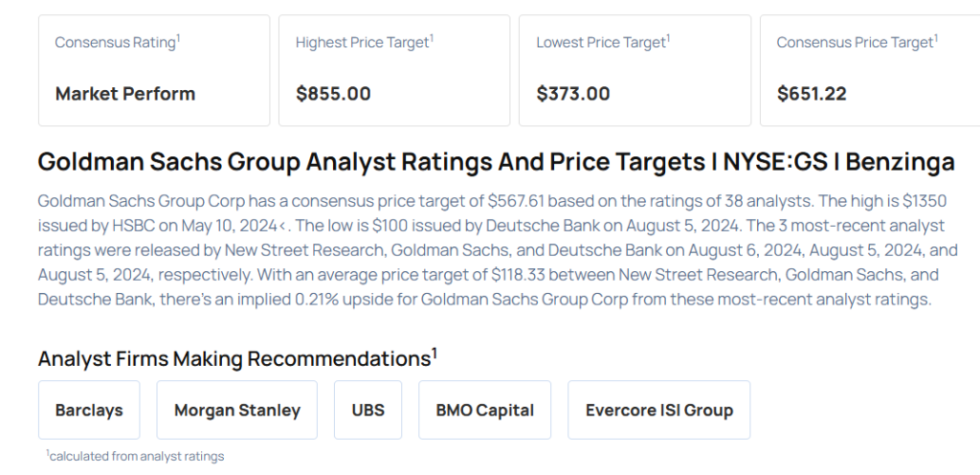Click footnote marker after Analyst Firms Making Recommendations

pos(434,353)
